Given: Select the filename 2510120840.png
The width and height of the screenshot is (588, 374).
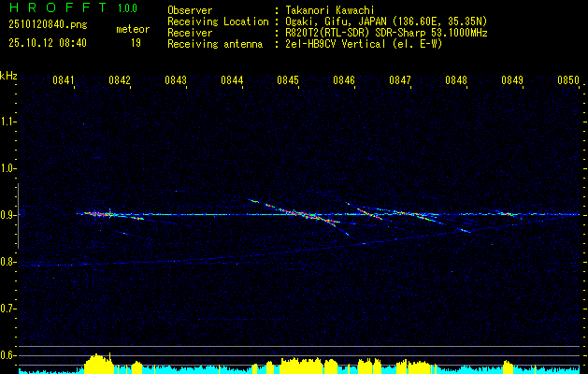Looking at the screenshot, I should click(48, 25).
